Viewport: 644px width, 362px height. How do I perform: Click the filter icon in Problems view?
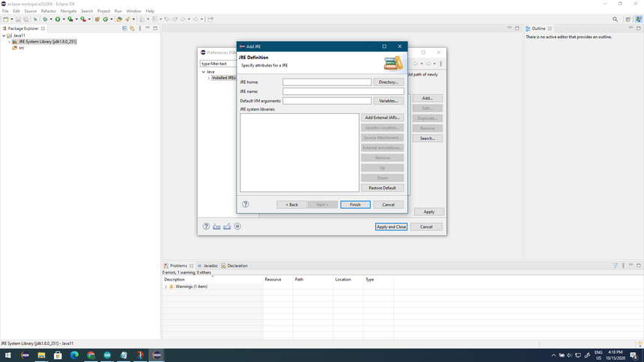[616, 266]
